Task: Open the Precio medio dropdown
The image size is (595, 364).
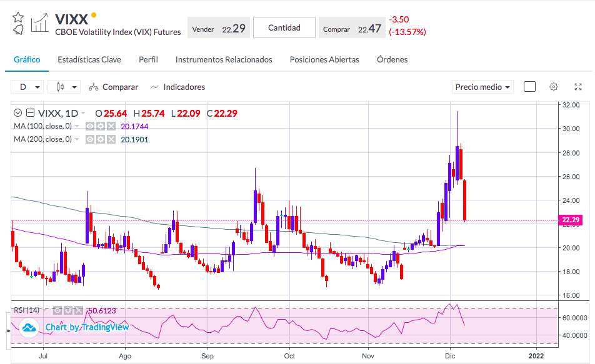Action: (x=482, y=87)
